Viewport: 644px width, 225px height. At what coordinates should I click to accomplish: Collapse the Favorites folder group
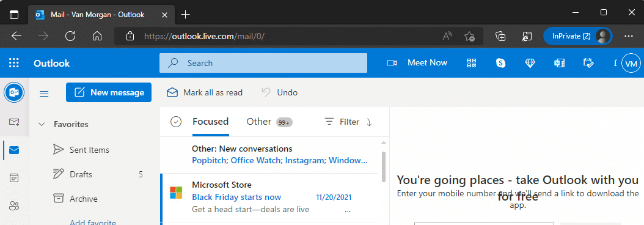tap(41, 124)
